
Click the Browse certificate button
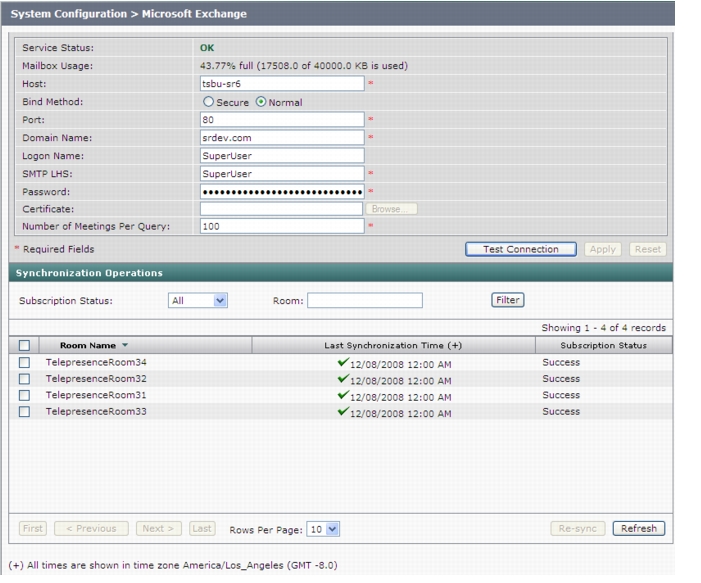coord(392,209)
